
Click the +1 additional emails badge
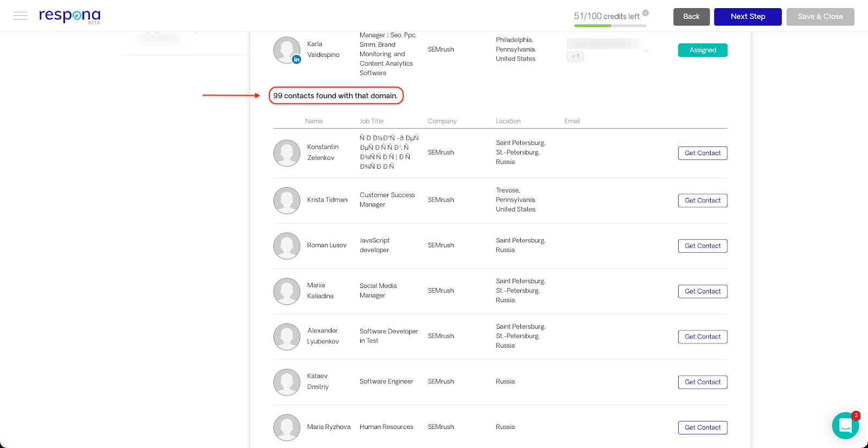point(575,56)
